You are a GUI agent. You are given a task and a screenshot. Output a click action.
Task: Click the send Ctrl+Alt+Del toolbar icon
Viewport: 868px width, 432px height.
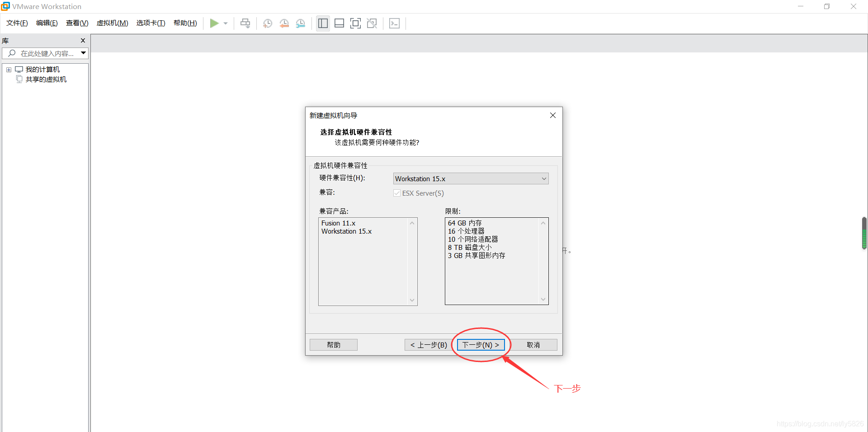click(x=245, y=23)
